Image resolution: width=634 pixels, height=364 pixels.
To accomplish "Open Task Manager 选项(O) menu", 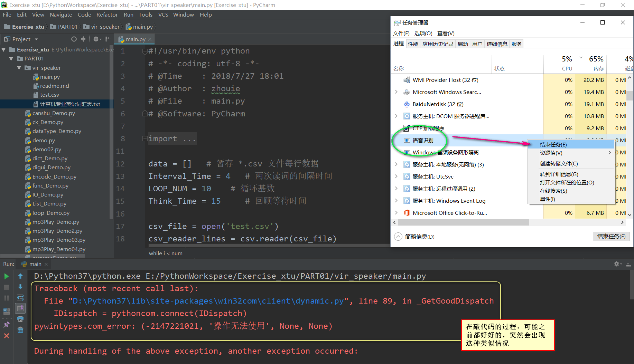I will pos(423,33).
